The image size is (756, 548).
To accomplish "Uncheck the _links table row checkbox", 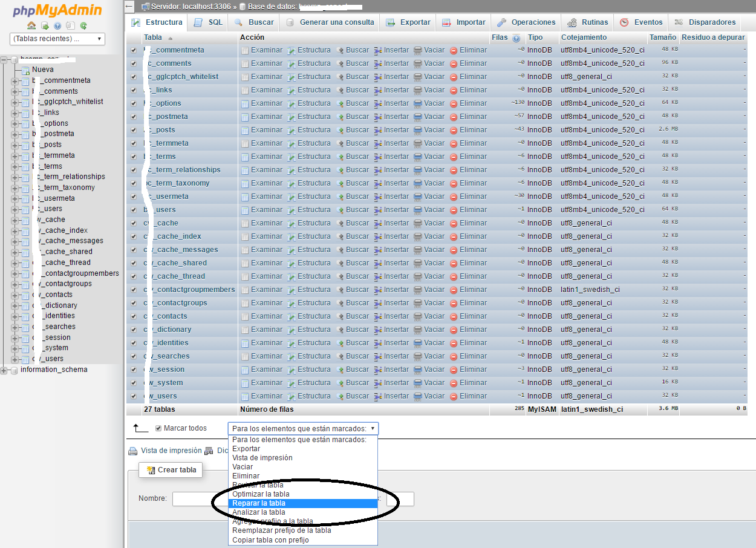I will click(134, 90).
